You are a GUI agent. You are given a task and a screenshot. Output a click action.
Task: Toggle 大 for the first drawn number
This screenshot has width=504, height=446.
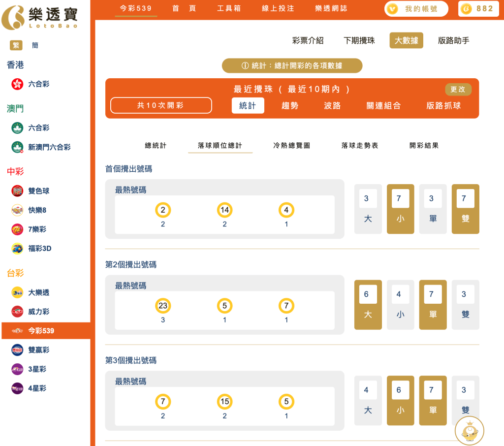click(368, 209)
